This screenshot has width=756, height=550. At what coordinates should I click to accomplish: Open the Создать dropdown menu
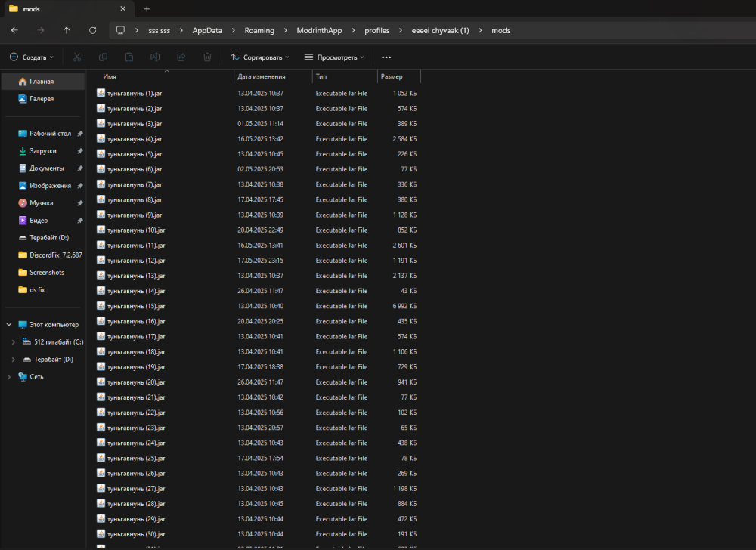[32, 57]
